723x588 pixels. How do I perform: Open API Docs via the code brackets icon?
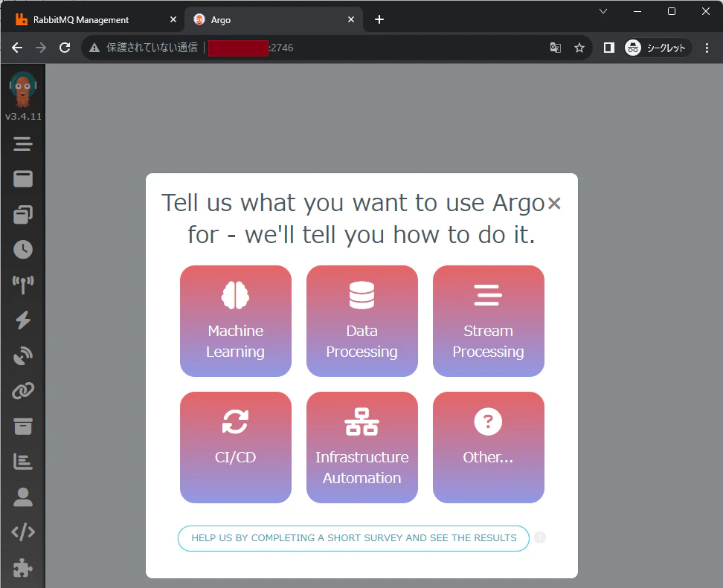(22, 532)
